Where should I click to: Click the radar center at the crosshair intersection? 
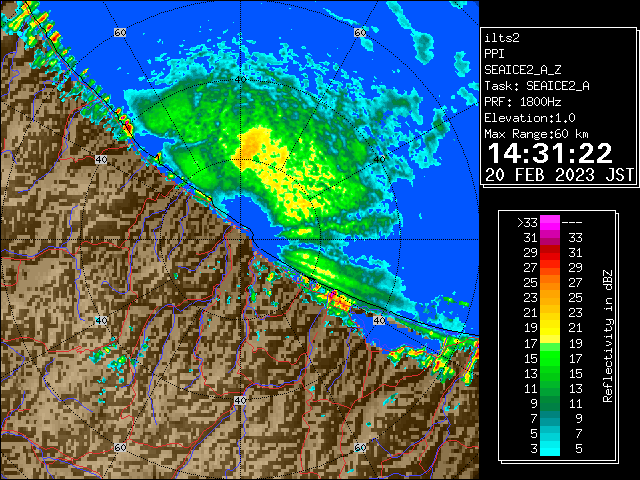click(x=240, y=240)
